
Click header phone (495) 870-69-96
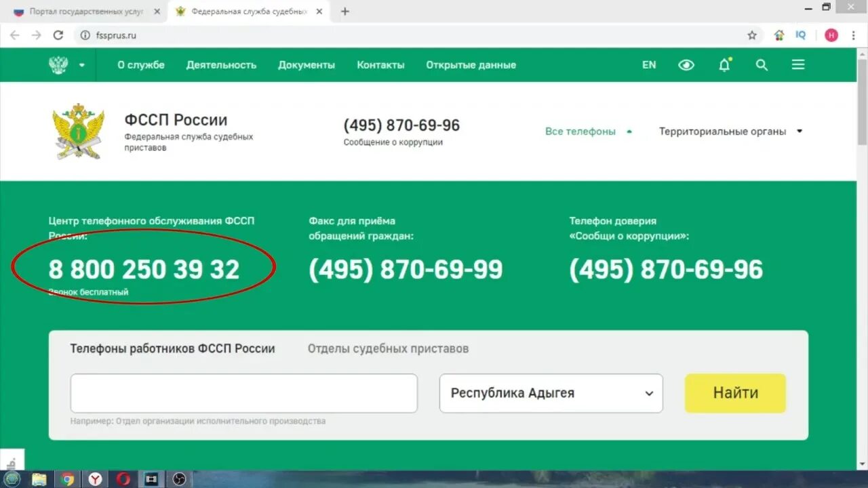(401, 125)
